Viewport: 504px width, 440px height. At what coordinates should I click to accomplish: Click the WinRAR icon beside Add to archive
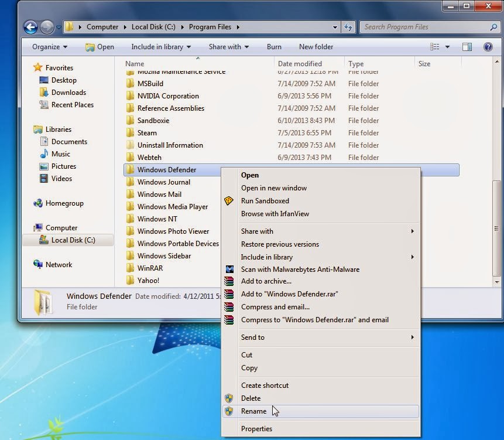pyautogui.click(x=229, y=281)
